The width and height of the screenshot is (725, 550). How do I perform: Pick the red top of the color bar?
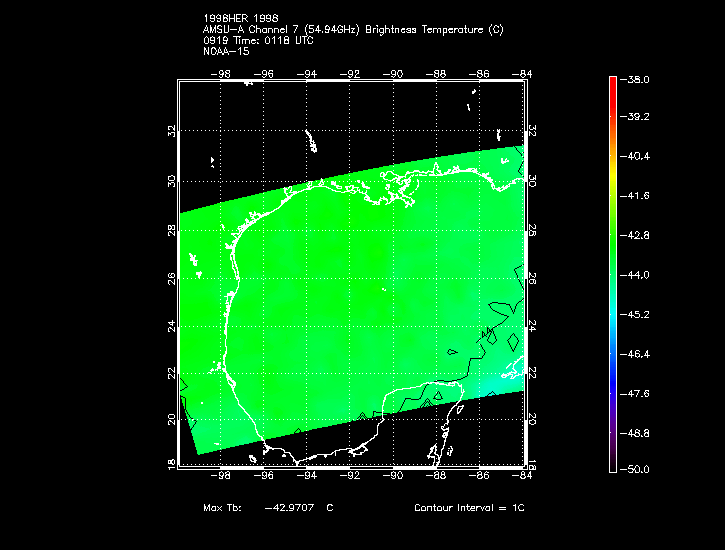coord(612,84)
